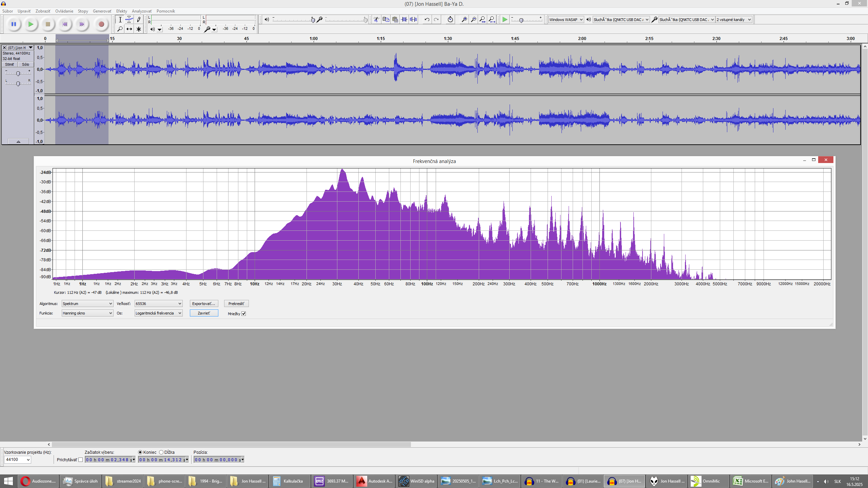The image size is (868, 488).
Task: Click the Silence audio icon
Action: click(413, 20)
